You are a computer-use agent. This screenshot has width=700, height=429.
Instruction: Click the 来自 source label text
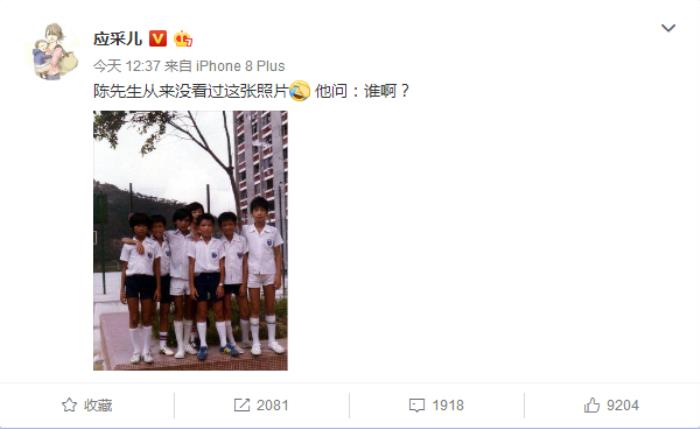178,66
